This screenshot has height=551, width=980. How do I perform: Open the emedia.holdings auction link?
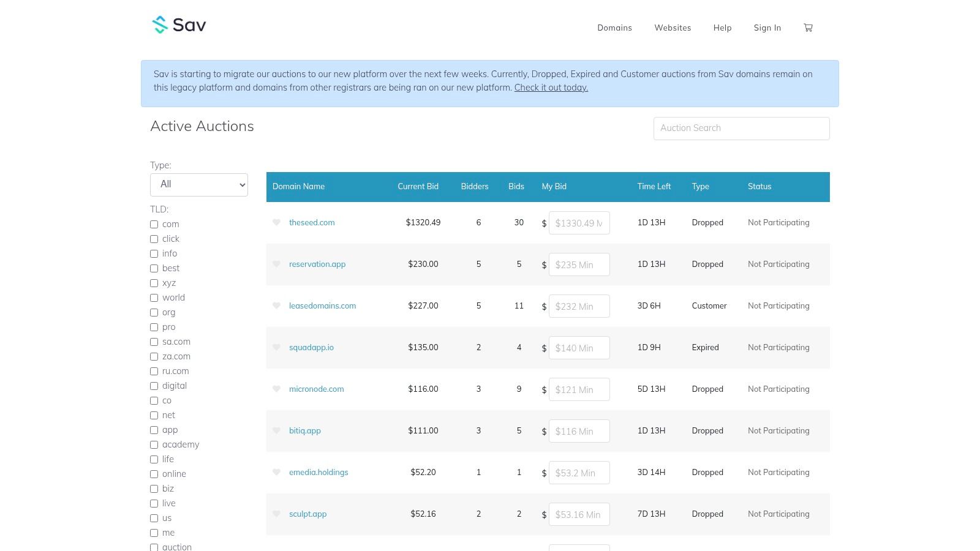[318, 473]
